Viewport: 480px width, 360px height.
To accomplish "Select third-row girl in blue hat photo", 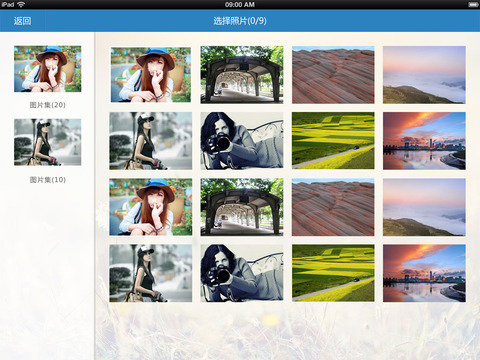I will (x=151, y=207).
